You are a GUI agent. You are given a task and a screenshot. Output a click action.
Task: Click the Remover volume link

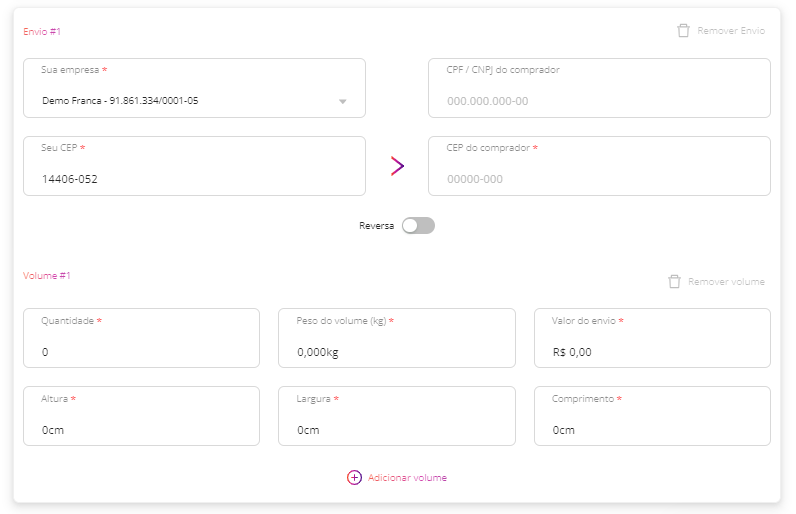point(726,282)
